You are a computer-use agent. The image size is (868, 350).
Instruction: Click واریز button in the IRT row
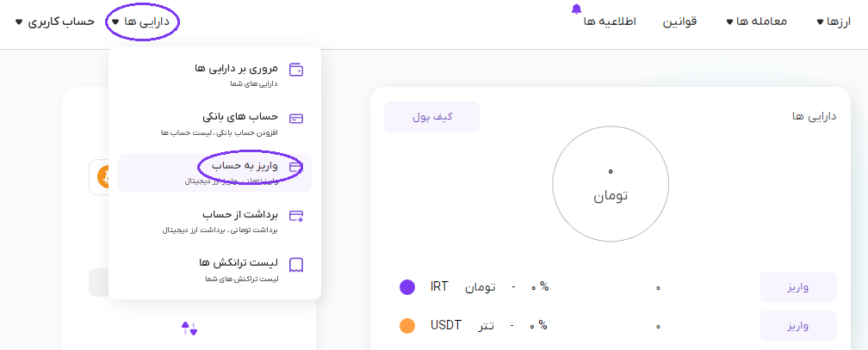(797, 287)
